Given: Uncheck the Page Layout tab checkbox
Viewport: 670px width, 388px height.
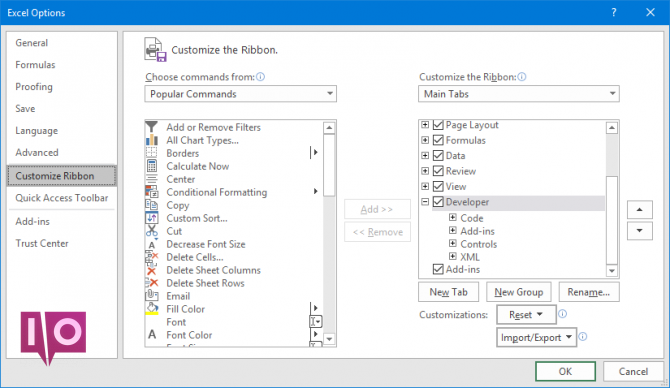Looking at the screenshot, I should click(438, 125).
